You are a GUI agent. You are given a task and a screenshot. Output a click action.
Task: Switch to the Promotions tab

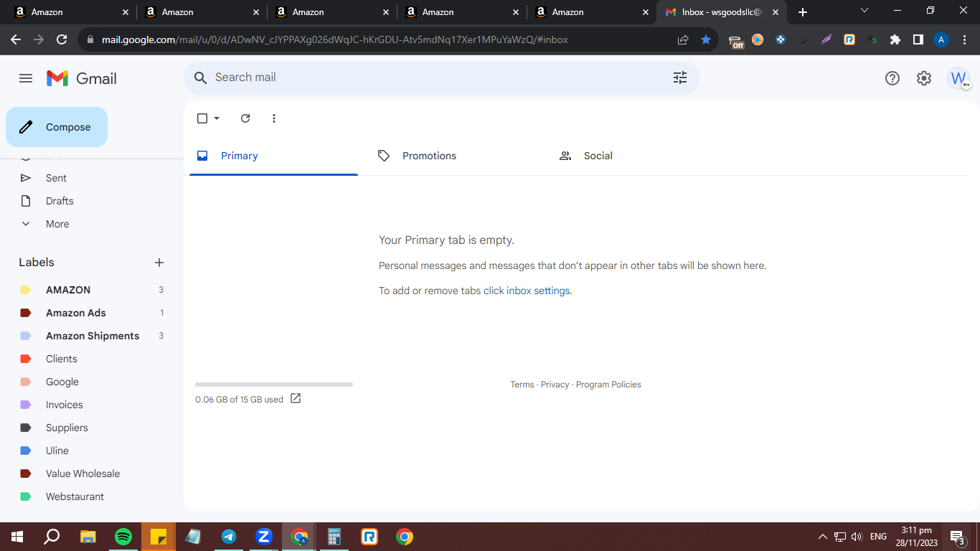454,156
